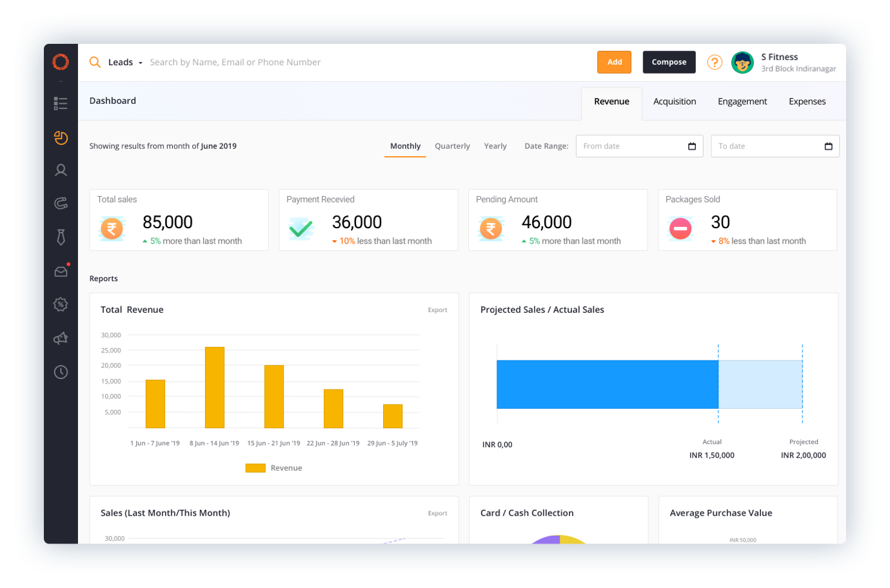
Task: Switch to the Expenses tab
Action: (x=807, y=102)
